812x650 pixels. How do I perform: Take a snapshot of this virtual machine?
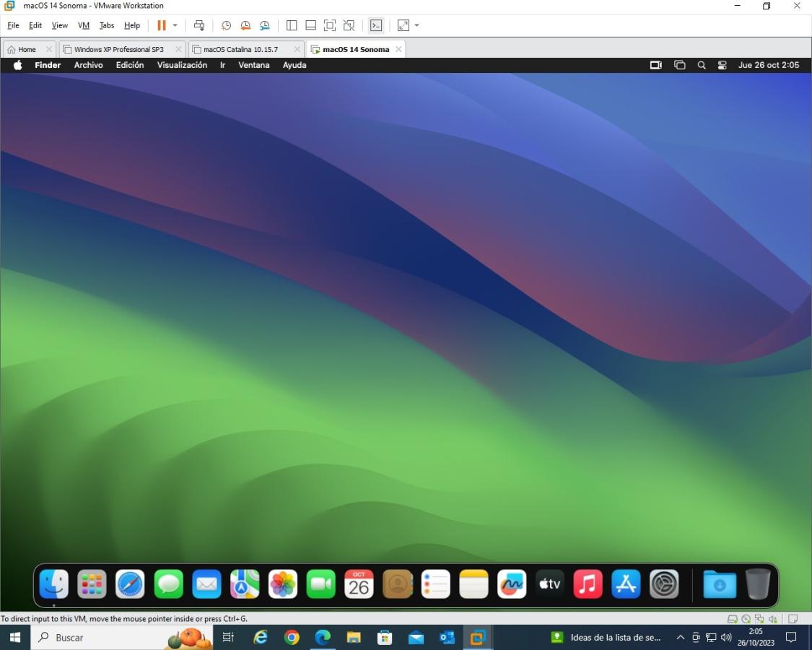coord(226,25)
